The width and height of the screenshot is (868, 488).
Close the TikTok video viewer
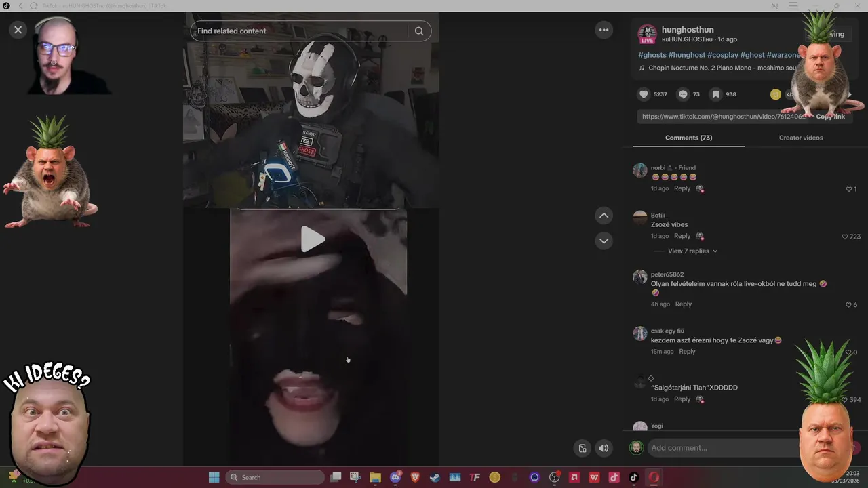(x=18, y=30)
